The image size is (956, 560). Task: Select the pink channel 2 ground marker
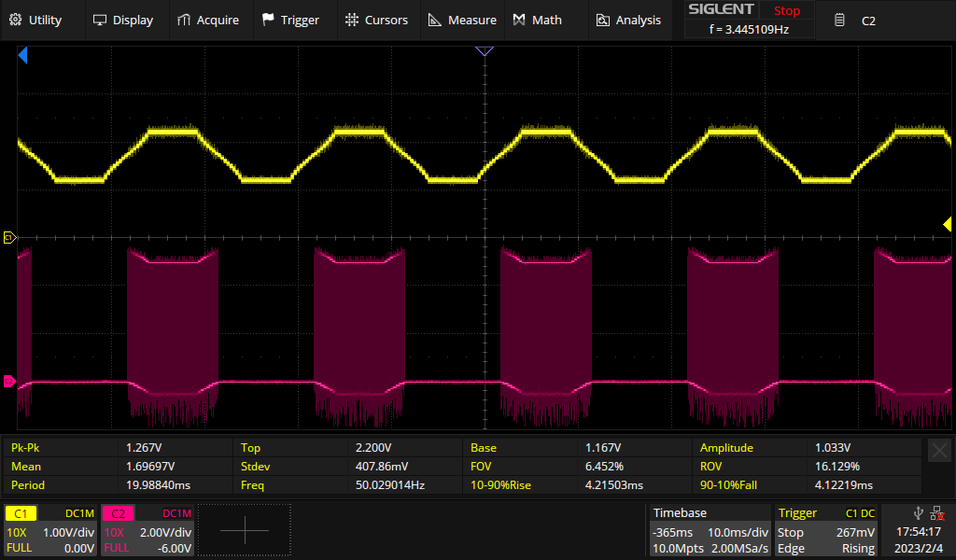(9, 382)
